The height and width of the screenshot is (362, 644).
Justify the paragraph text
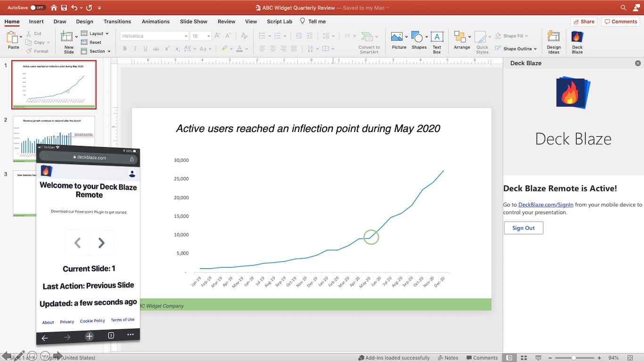point(294,49)
